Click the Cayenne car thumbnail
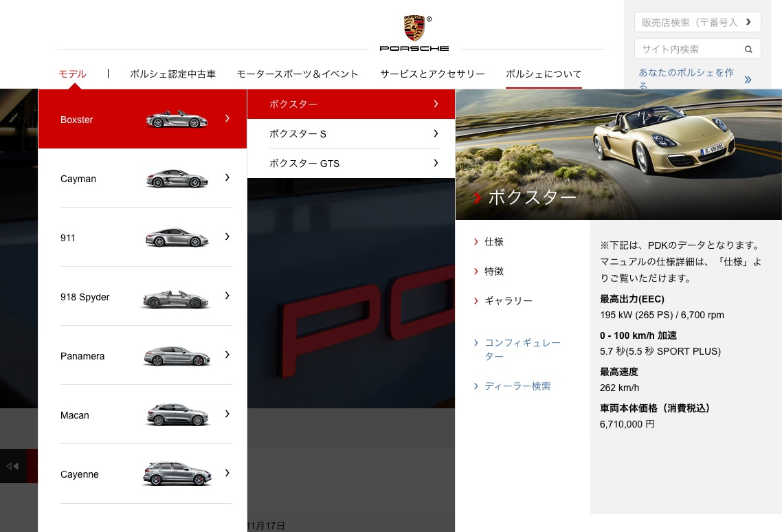Viewport: 782px width, 532px height. (x=177, y=474)
